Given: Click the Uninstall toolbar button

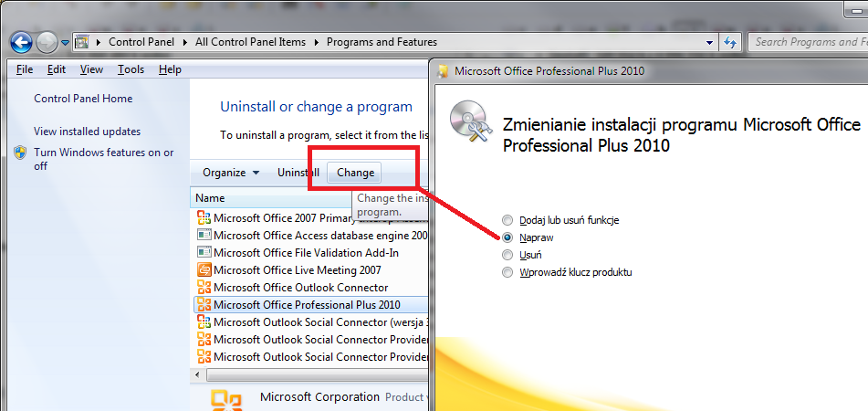Looking at the screenshot, I should tap(298, 173).
